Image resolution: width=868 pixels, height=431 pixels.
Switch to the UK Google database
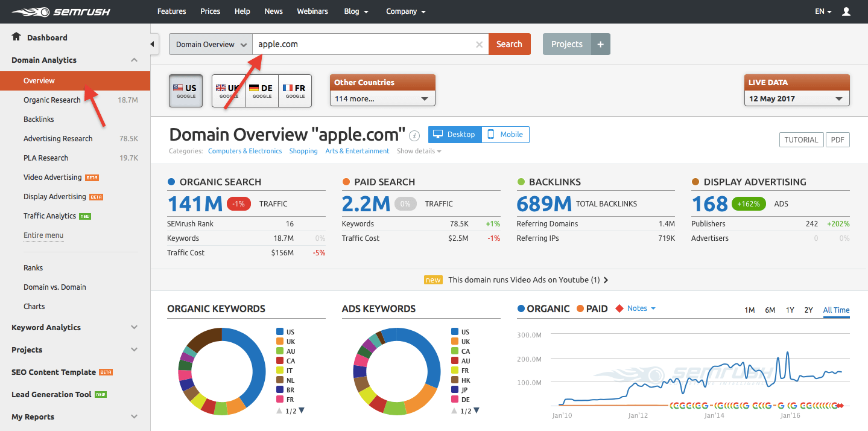pos(228,90)
